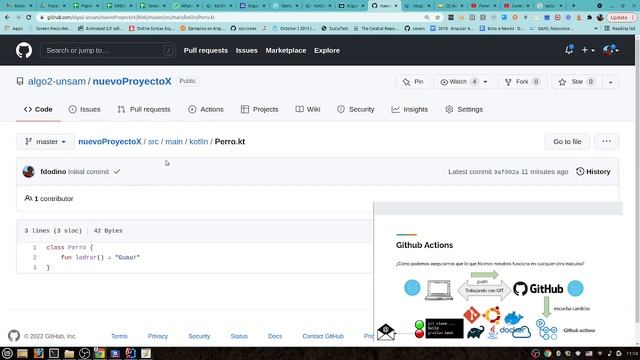The image size is (640, 360).
Task: Open the three-dot file options menu
Action: click(607, 142)
